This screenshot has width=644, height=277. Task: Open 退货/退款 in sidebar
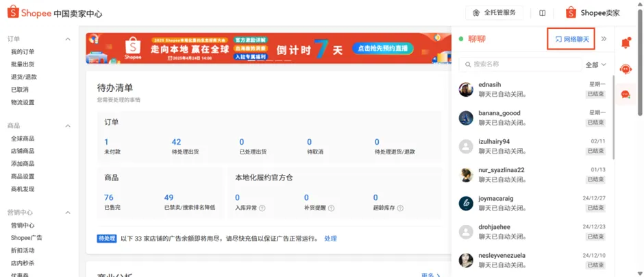[x=24, y=77]
